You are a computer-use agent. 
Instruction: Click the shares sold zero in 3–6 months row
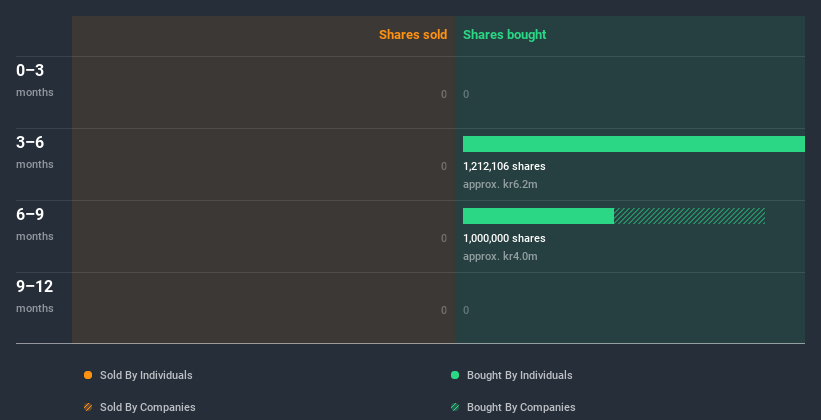click(444, 166)
